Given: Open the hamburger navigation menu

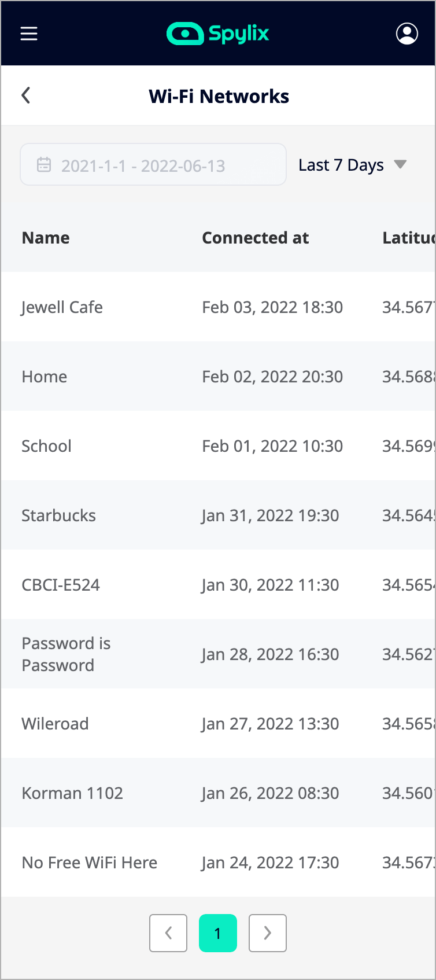Looking at the screenshot, I should 29,34.
